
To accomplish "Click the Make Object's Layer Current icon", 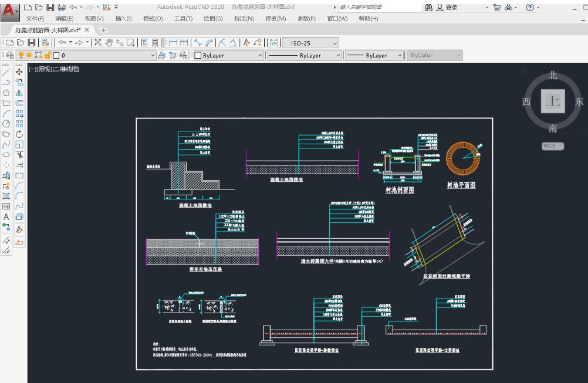I will point(161,56).
